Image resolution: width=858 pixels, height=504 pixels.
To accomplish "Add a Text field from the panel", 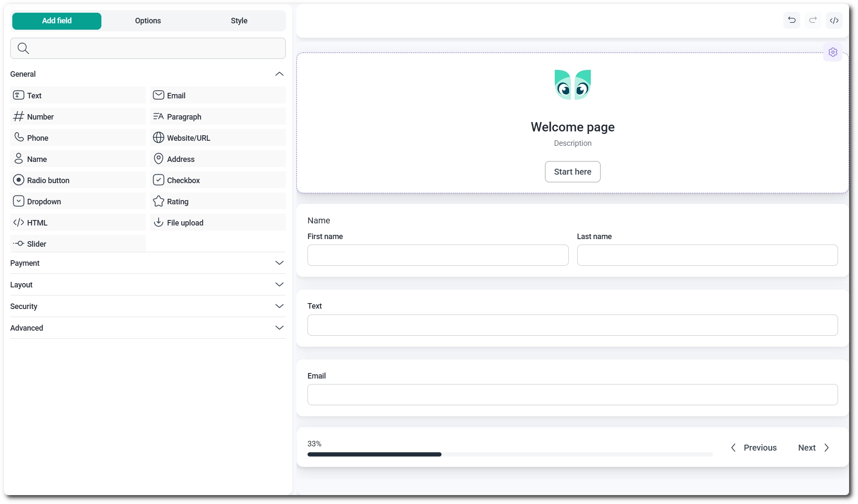I will pyautogui.click(x=78, y=95).
